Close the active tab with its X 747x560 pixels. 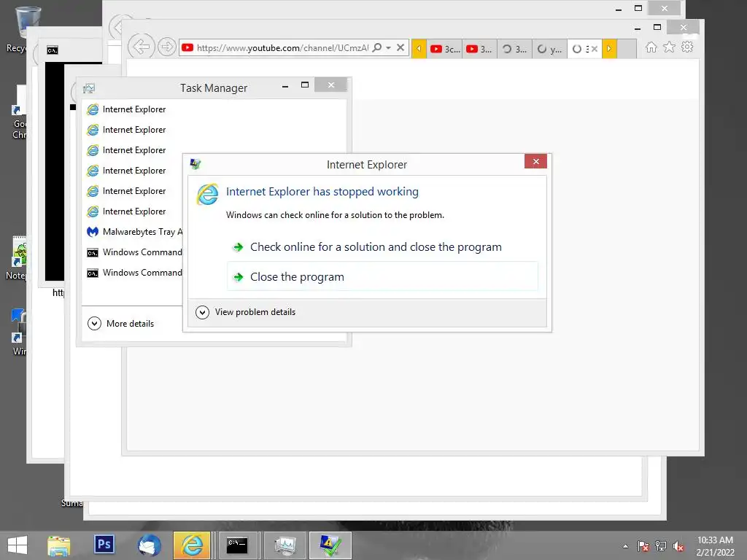pyautogui.click(x=594, y=49)
